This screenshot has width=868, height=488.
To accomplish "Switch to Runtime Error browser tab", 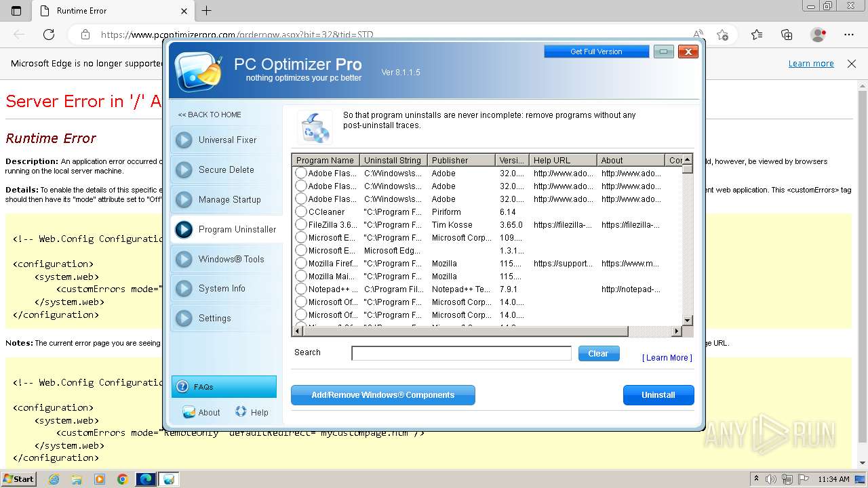I will click(113, 11).
